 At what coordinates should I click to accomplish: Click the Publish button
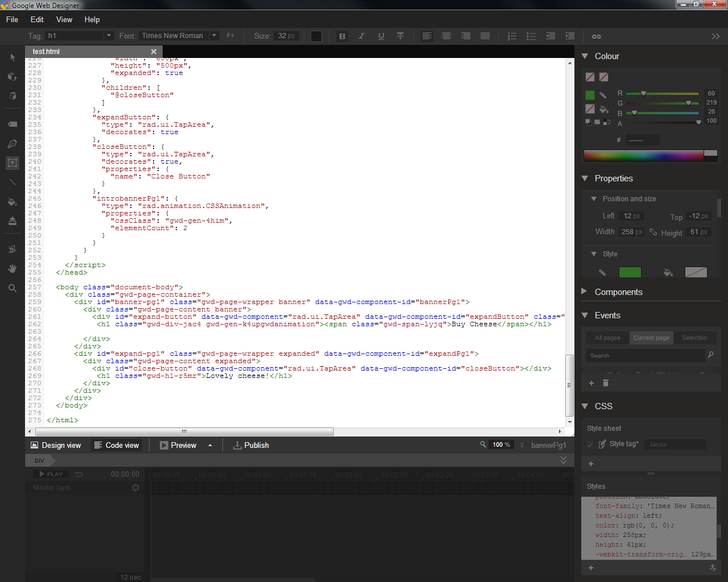[251, 445]
